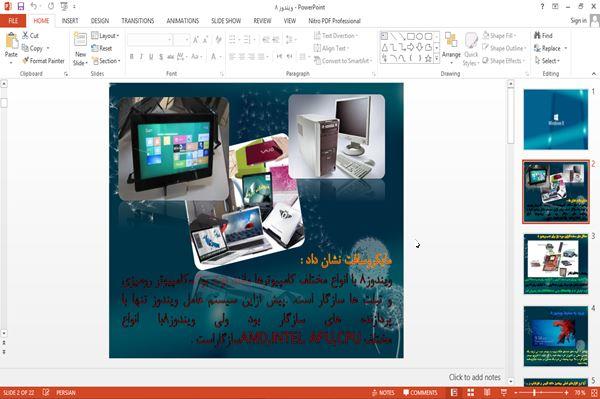
Task: Click Sign in link
Action: (x=578, y=21)
